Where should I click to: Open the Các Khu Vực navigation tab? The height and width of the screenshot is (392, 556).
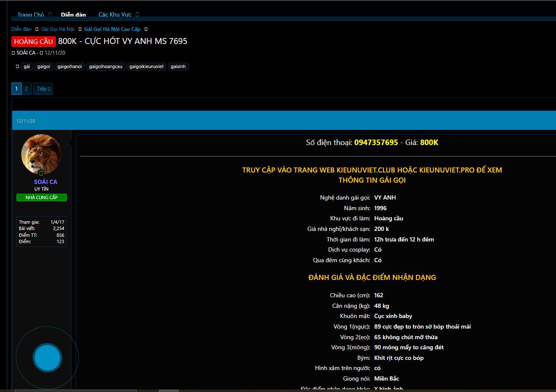[x=115, y=15]
